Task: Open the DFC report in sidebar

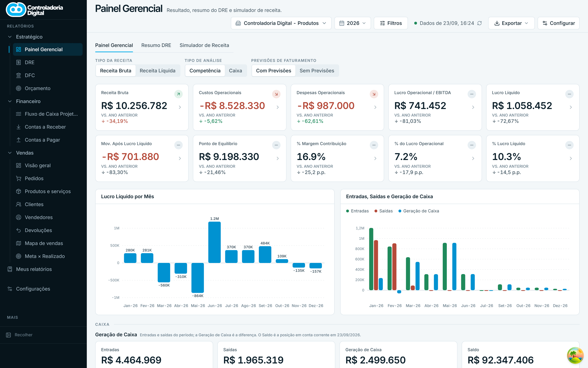Action: pos(48,75)
